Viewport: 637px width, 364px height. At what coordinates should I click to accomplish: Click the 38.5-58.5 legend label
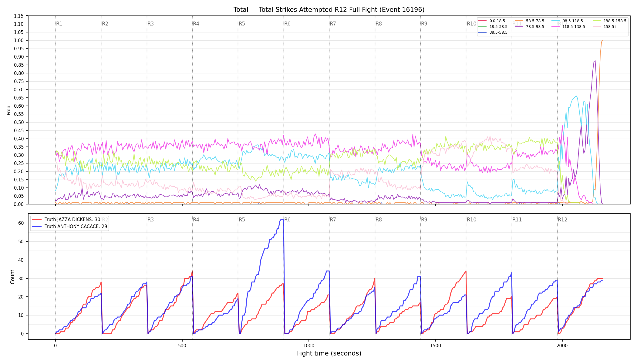(498, 32)
